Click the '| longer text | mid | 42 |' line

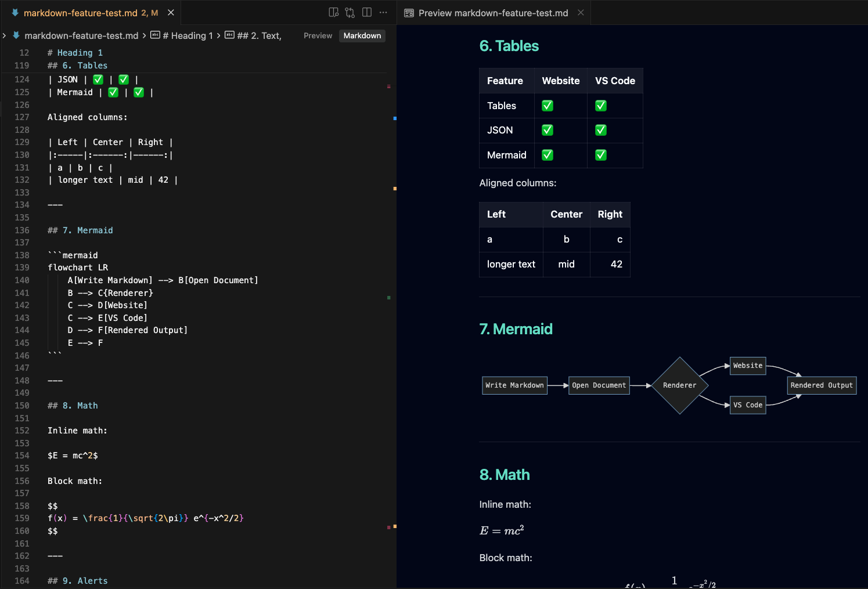113,180
